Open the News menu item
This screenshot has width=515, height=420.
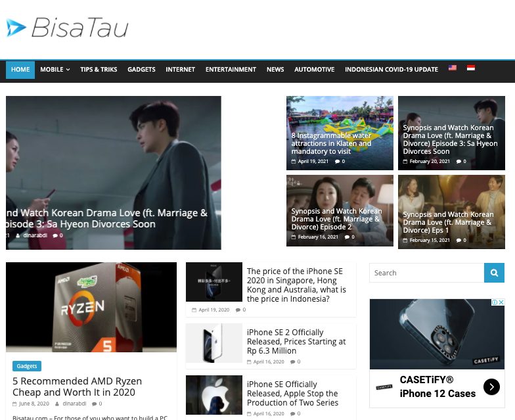pos(275,70)
